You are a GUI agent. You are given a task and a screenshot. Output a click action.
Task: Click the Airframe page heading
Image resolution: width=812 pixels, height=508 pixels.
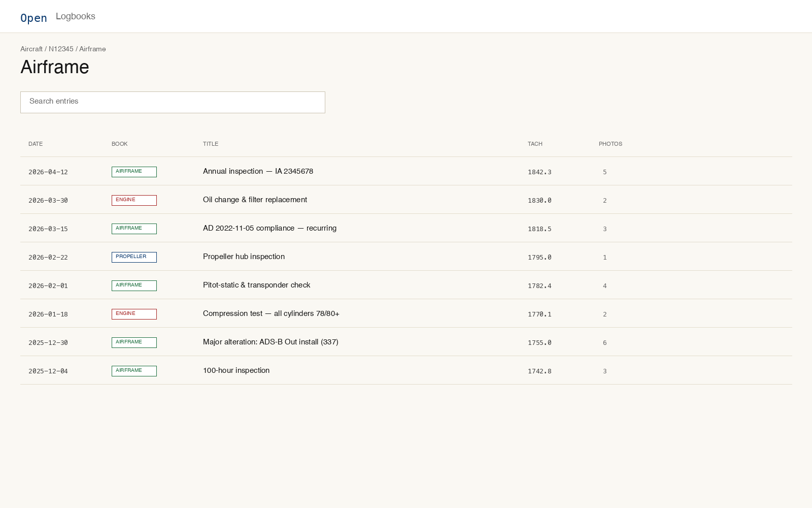55,67
